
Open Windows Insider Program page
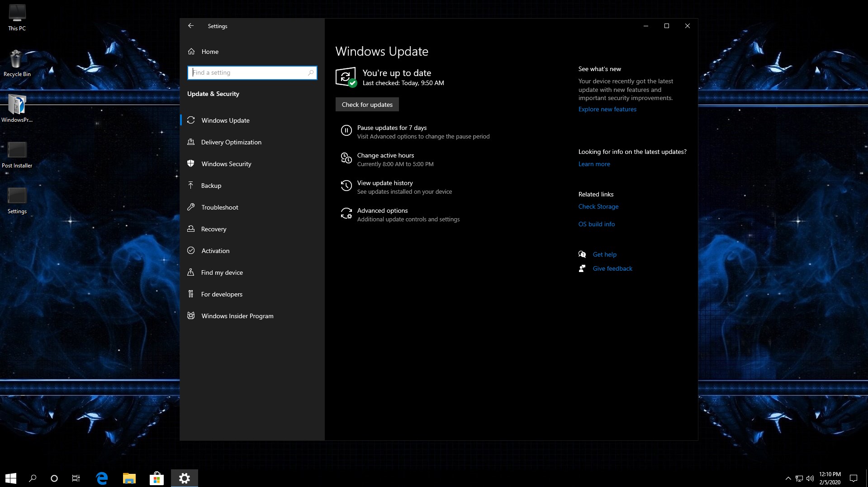(x=252, y=316)
